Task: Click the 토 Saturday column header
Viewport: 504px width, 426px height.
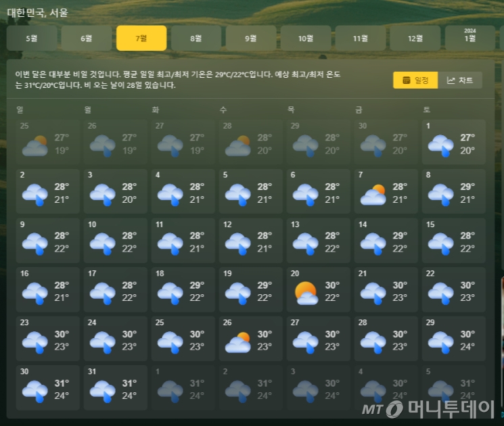Action: 426,110
